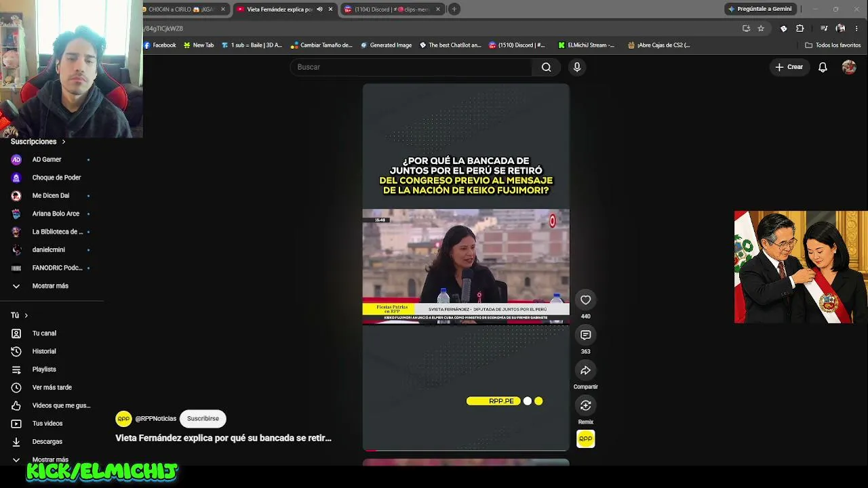Expand Suscripciones section chevron
This screenshot has width=868, height=488.
64,142
